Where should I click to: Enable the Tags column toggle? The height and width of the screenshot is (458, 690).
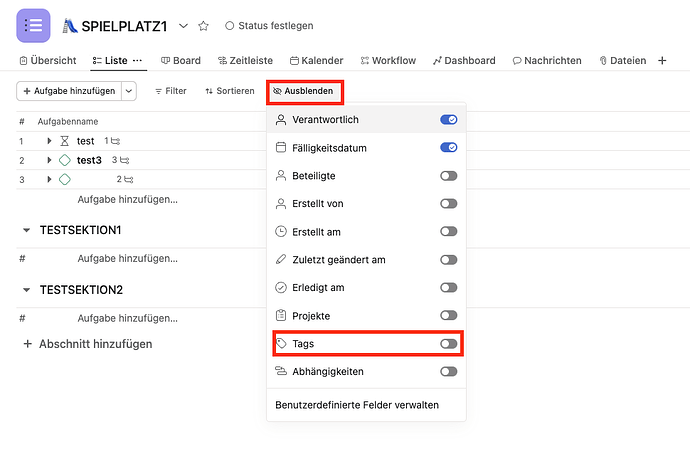tap(449, 344)
